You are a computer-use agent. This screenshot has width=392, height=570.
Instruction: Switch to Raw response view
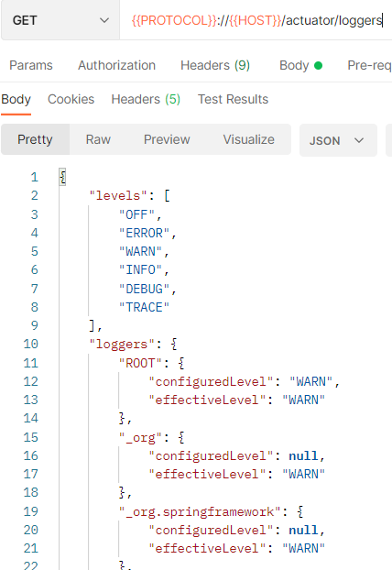(98, 139)
